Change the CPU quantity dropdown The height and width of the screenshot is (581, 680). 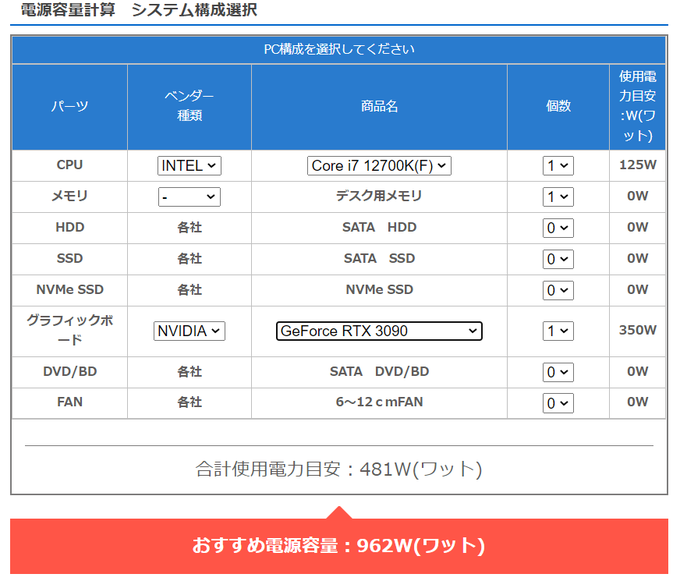click(558, 166)
